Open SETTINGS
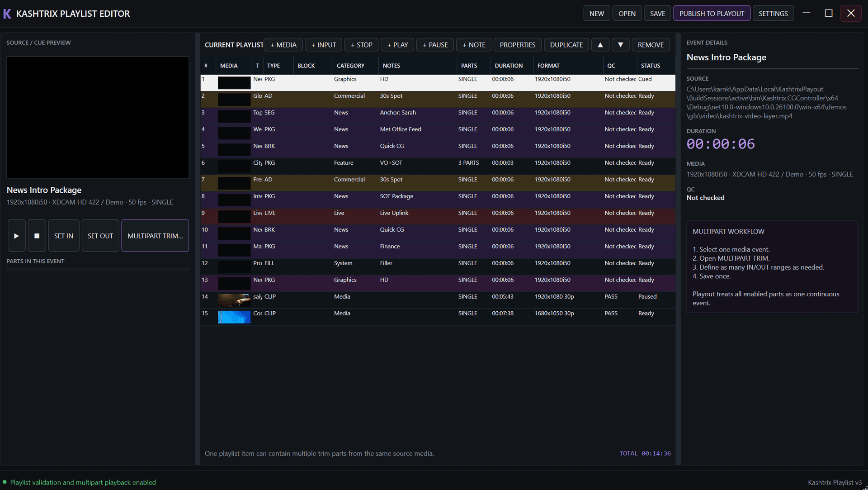Screen dimensions: 868x490 773,14
